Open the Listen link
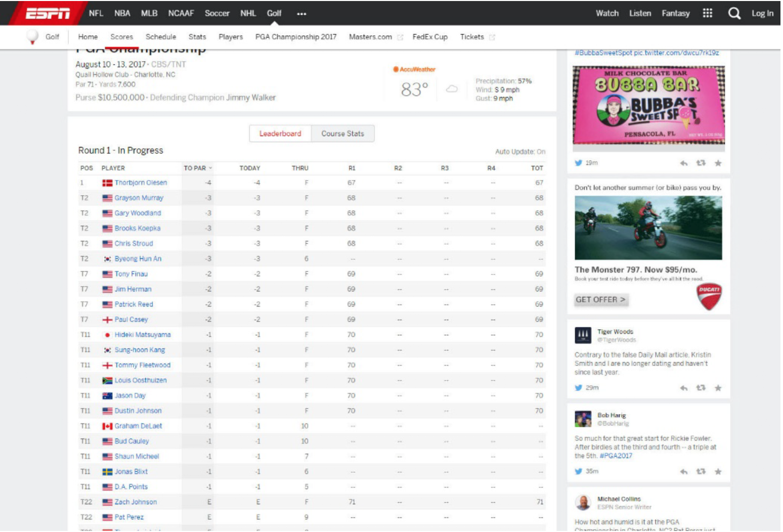The image size is (783, 532). pos(641,14)
